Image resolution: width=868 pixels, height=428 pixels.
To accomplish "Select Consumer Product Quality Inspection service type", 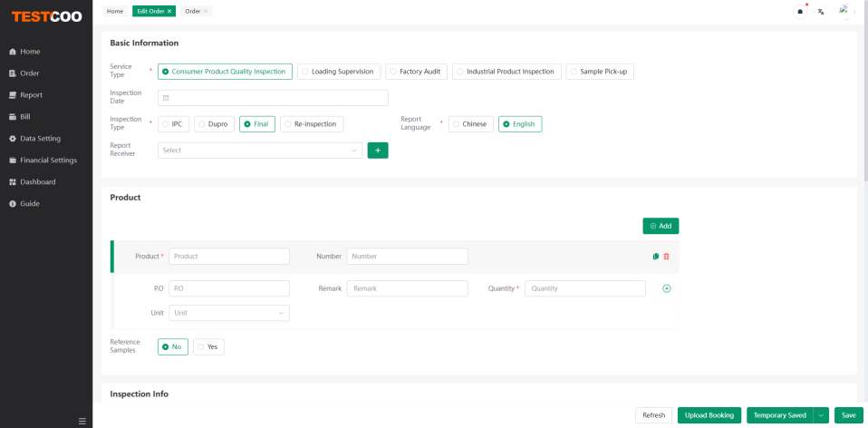I will tap(225, 72).
